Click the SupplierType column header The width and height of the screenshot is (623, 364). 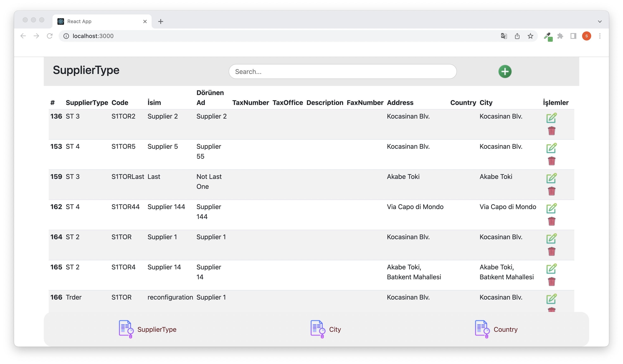click(87, 103)
